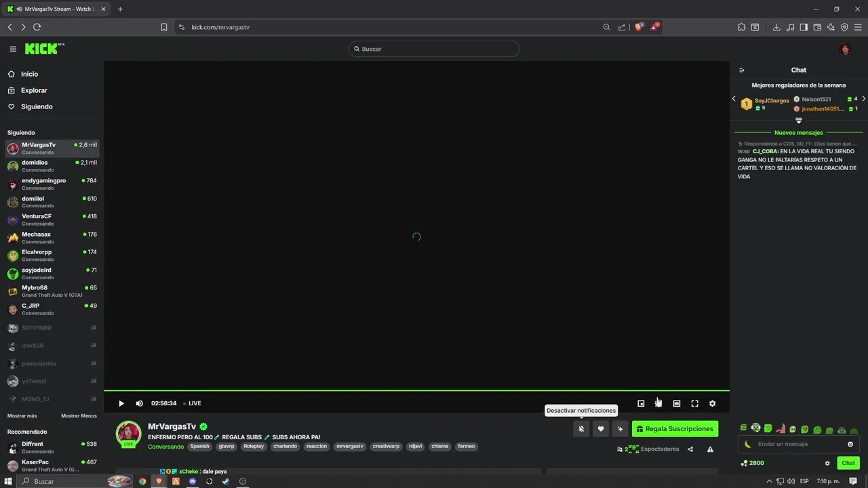The height and width of the screenshot is (488, 868).
Task: Open the Kick hamburger sidebar menu
Action: pyautogui.click(x=13, y=49)
